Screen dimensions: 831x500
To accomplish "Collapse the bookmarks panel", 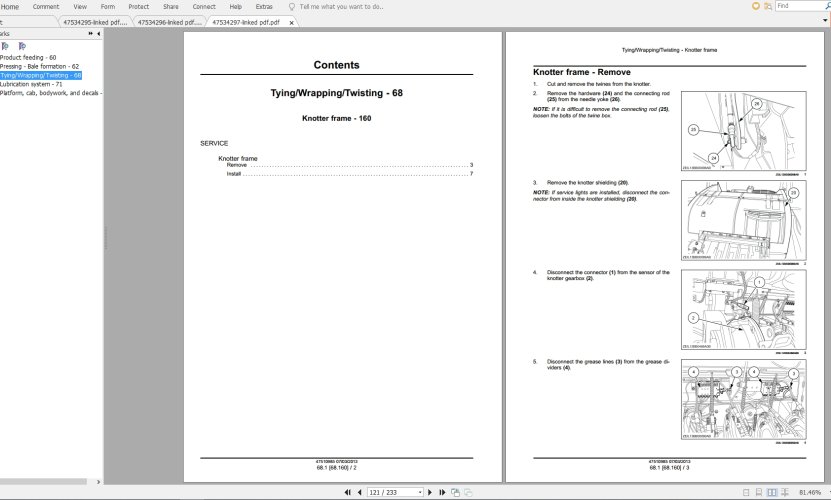I will point(98,33).
